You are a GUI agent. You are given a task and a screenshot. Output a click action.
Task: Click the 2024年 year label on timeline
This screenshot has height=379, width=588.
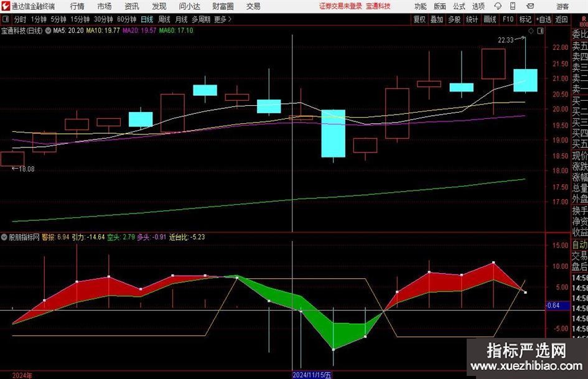coord(22,375)
